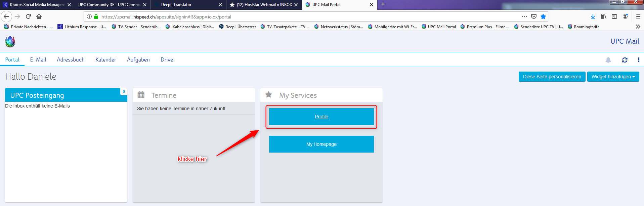The width and height of the screenshot is (644, 206).
Task: Switch to the DeepL Translator browser tab
Action: click(181, 5)
